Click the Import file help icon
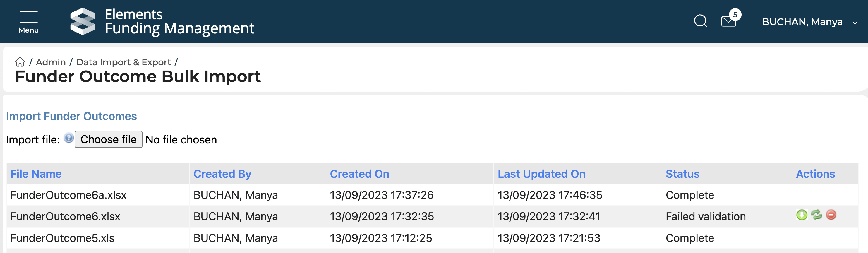 click(x=69, y=138)
